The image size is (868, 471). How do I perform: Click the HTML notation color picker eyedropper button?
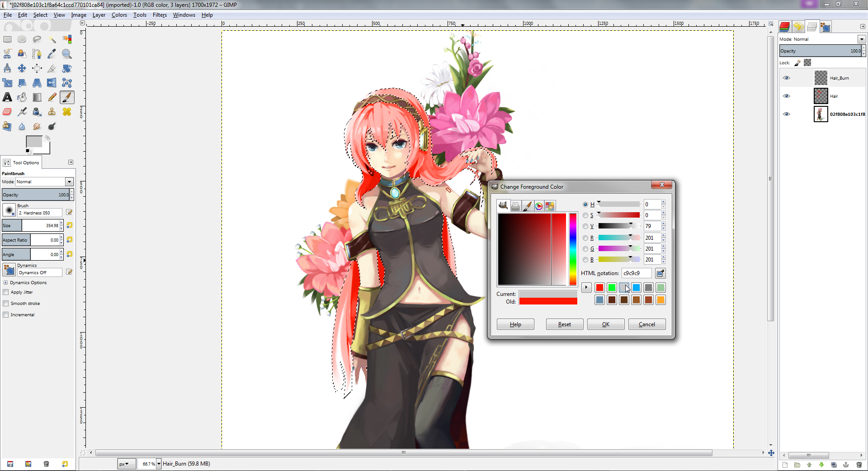click(x=660, y=273)
